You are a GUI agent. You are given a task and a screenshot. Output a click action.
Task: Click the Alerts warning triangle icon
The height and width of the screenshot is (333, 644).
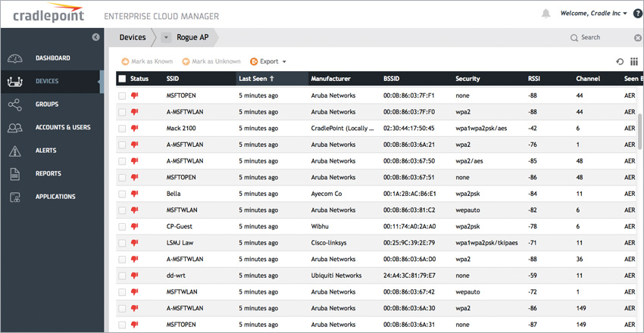[x=15, y=151]
